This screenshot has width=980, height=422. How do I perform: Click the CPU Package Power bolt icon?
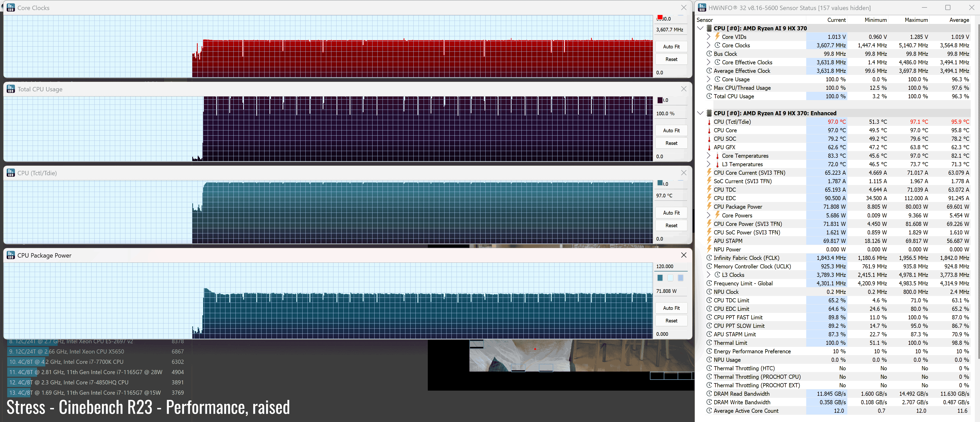tap(709, 206)
